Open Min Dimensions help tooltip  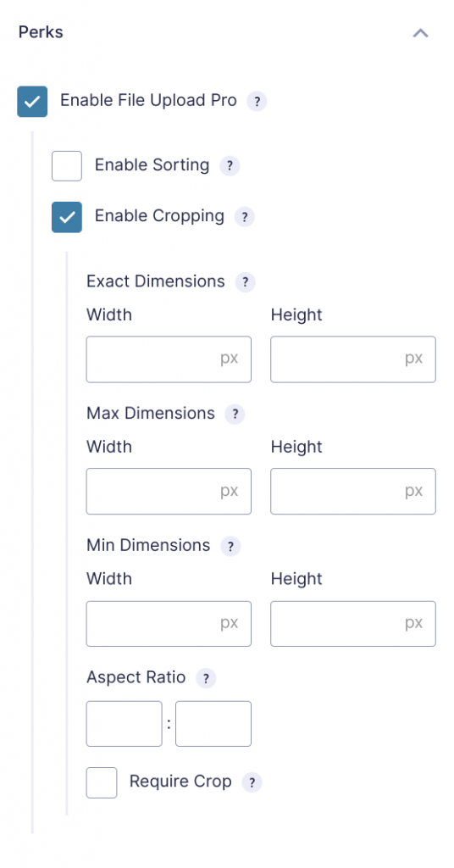click(x=230, y=547)
